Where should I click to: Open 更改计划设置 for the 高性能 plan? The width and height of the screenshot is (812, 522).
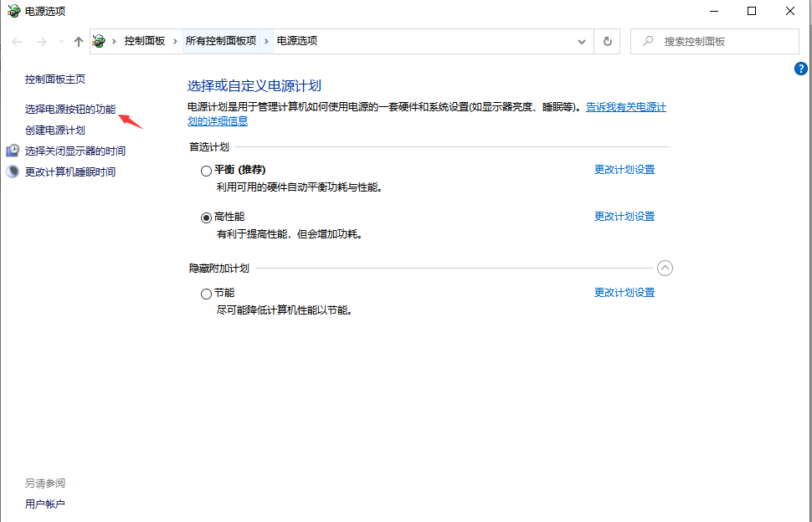coord(626,216)
